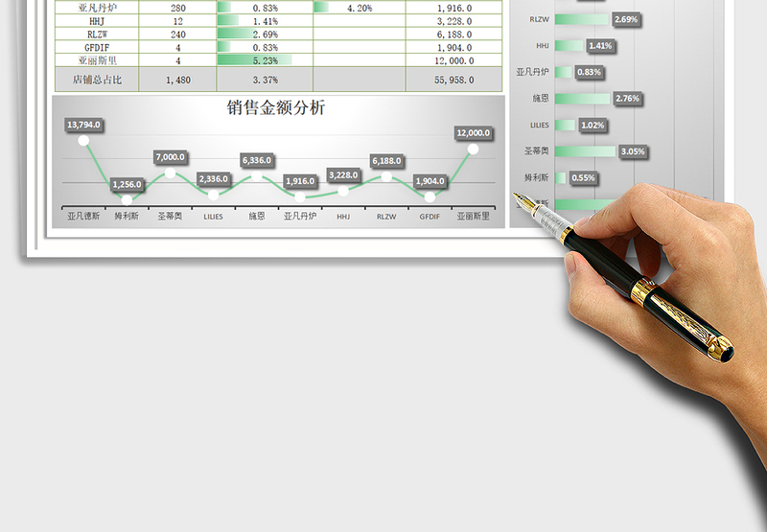Select table cell 1,904.0 in GFDIF row
Image resolution: width=767 pixels, height=532 pixels.
(x=453, y=47)
